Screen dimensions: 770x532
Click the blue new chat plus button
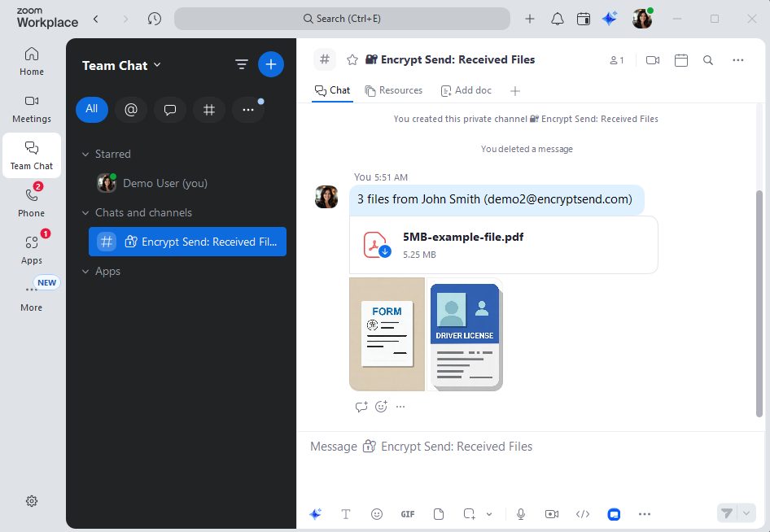pos(270,64)
